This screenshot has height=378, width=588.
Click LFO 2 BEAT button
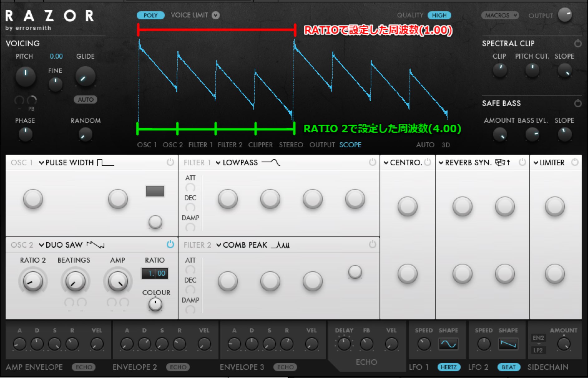pos(509,367)
